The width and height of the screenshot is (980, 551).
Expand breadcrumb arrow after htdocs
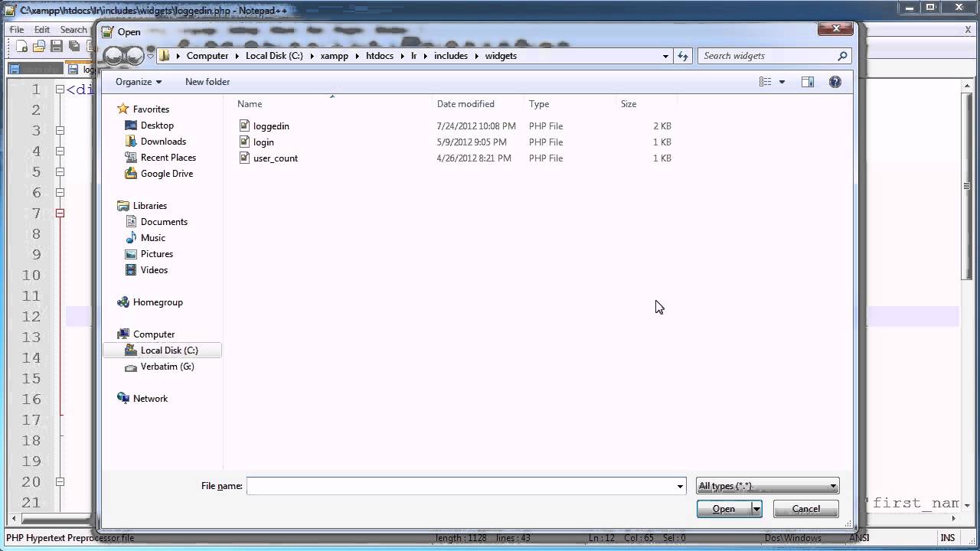404,56
